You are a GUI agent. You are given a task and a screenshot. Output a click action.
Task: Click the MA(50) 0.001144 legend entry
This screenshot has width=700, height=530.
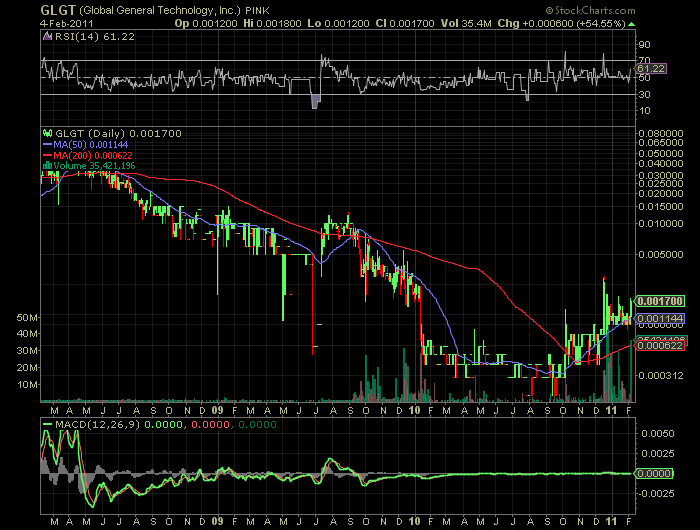click(x=91, y=145)
